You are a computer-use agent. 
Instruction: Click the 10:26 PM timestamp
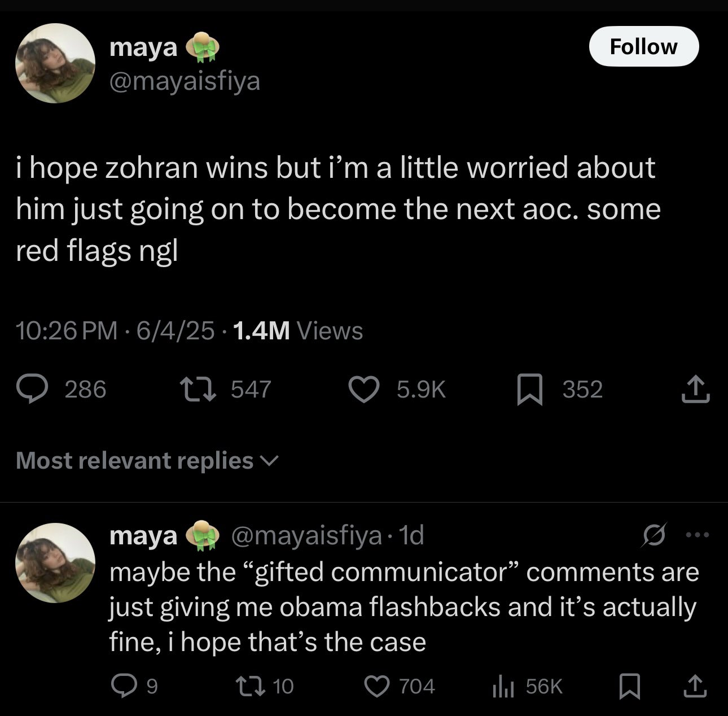point(67,330)
